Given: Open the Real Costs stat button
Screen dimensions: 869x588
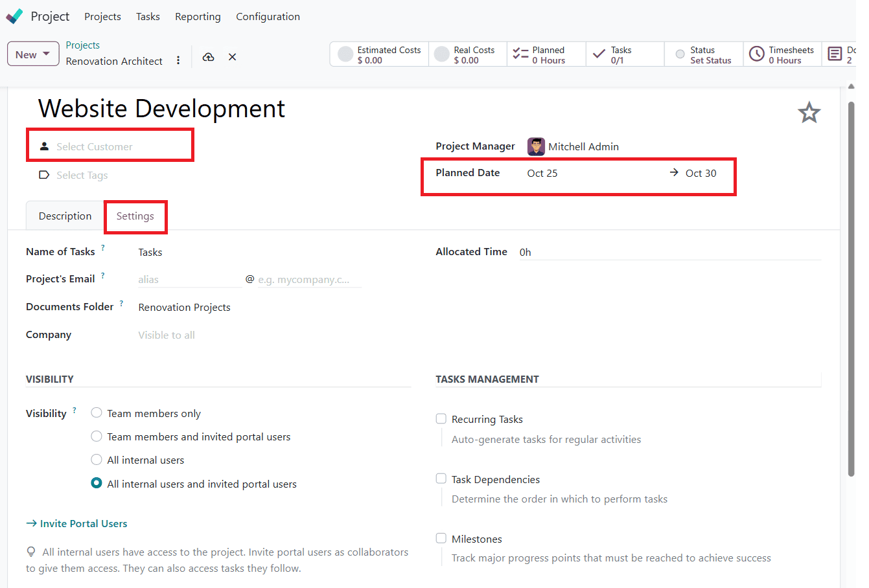Looking at the screenshot, I should (x=467, y=54).
